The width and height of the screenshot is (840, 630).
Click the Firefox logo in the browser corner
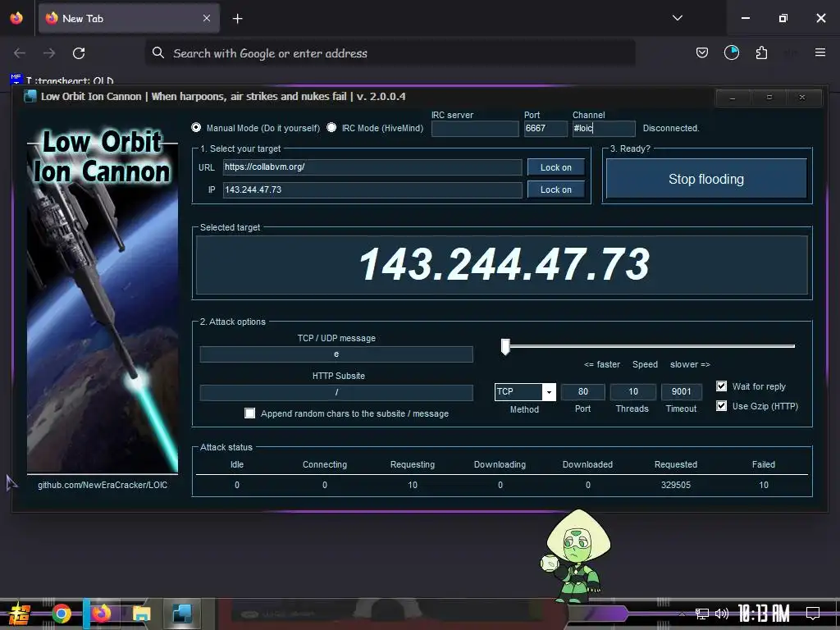(x=16, y=18)
